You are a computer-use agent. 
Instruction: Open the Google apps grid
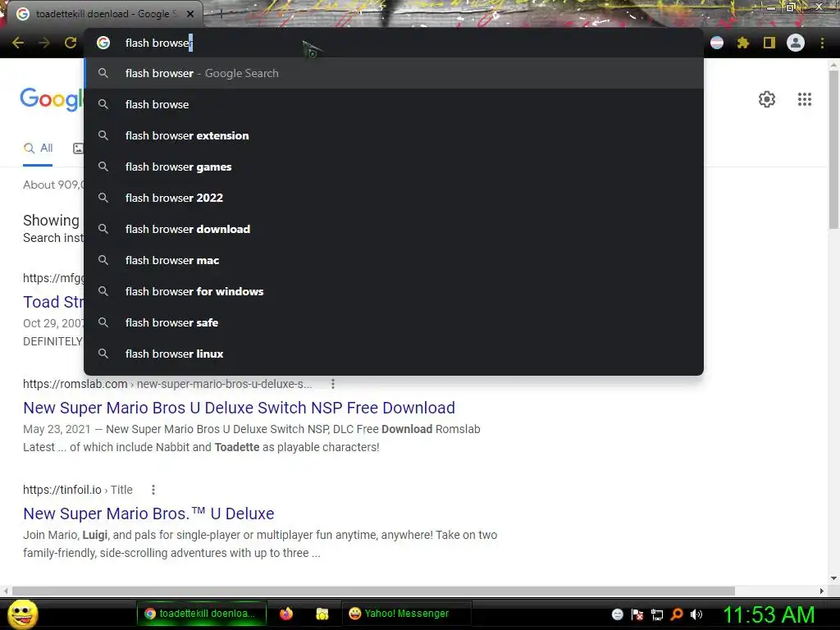pyautogui.click(x=805, y=99)
